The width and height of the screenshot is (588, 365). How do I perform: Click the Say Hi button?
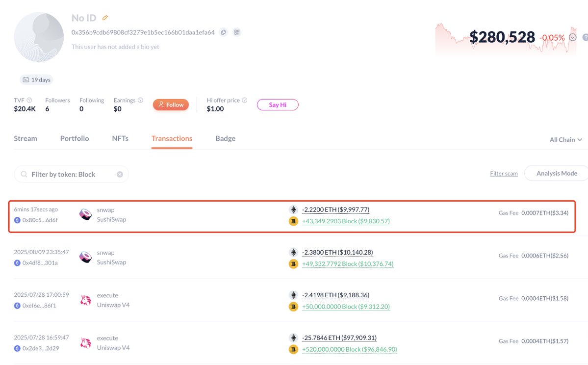pyautogui.click(x=278, y=104)
